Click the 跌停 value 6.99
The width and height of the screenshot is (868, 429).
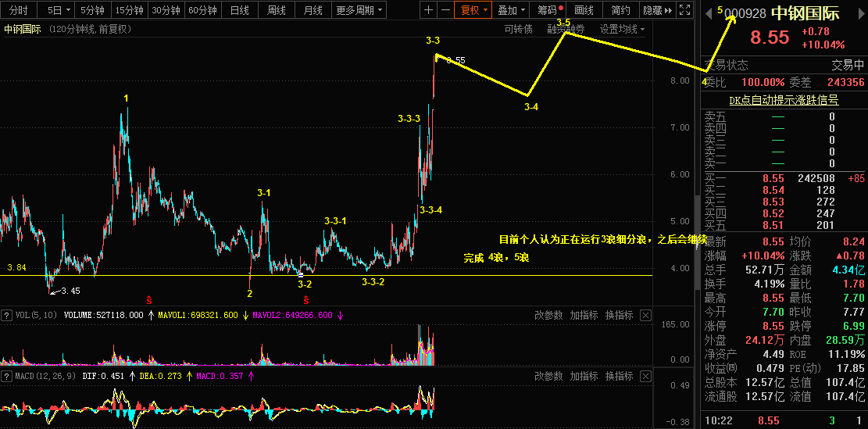[852, 326]
